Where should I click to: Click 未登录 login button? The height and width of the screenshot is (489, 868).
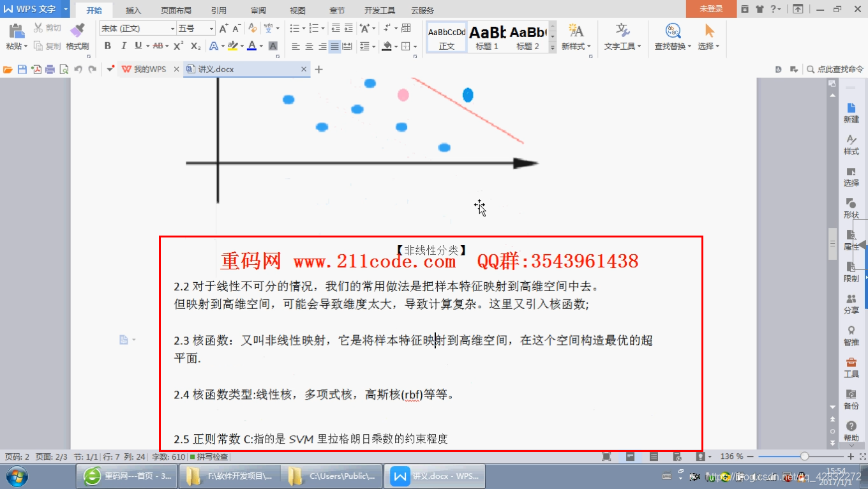coord(711,9)
